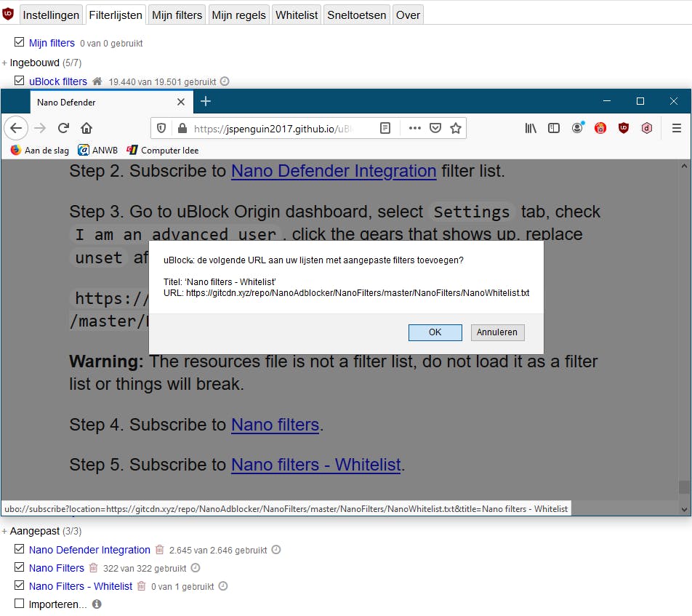The height and width of the screenshot is (616, 692).
Task: Open a new Firefox tab with plus button
Action: [x=206, y=102]
